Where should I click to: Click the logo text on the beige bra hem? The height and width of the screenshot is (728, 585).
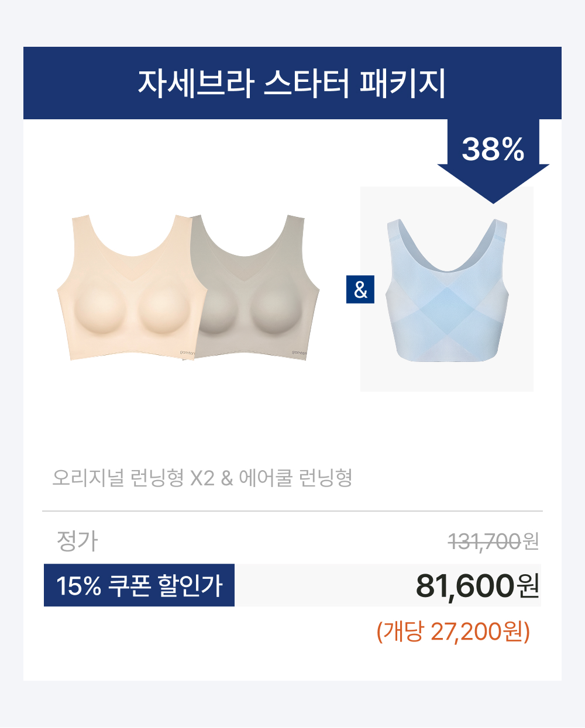click(187, 353)
